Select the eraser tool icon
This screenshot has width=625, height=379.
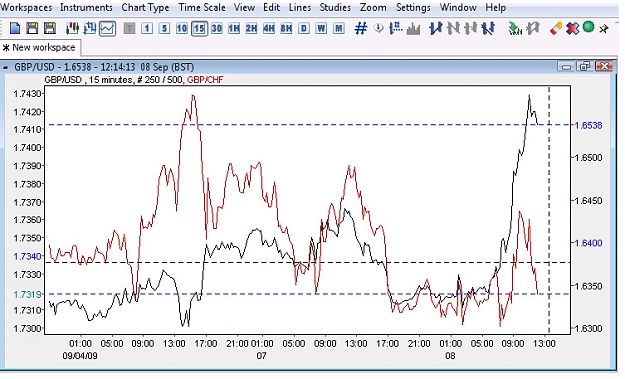pyautogui.click(x=556, y=28)
